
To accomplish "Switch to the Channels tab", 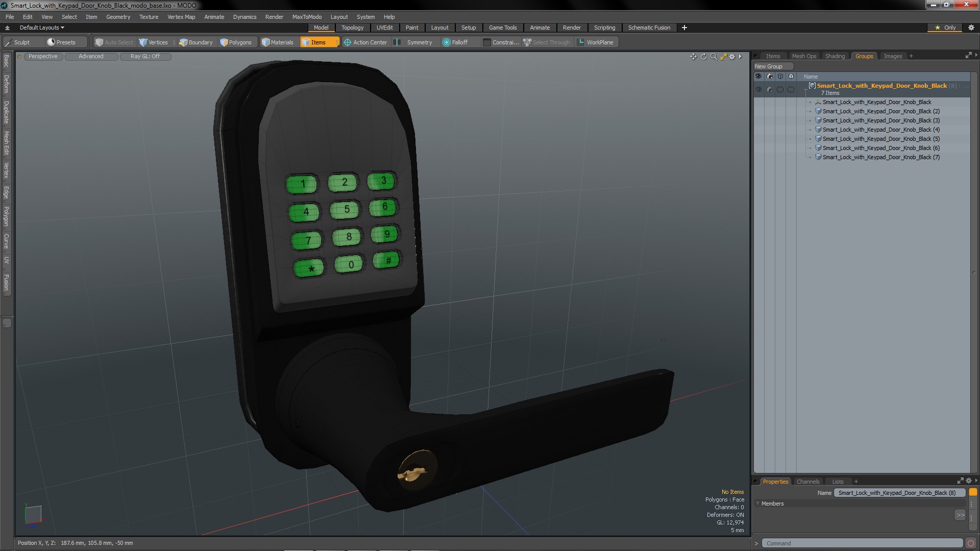I will 807,482.
